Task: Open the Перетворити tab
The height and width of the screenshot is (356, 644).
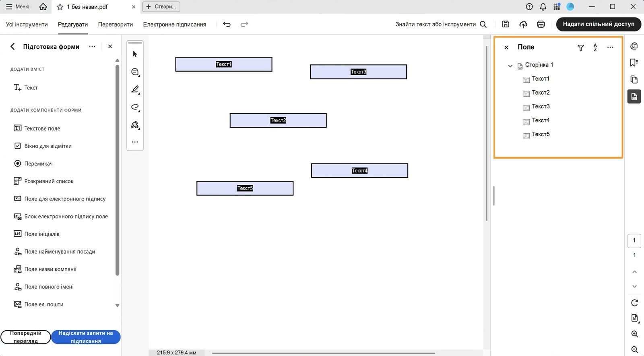Action: tap(116, 24)
